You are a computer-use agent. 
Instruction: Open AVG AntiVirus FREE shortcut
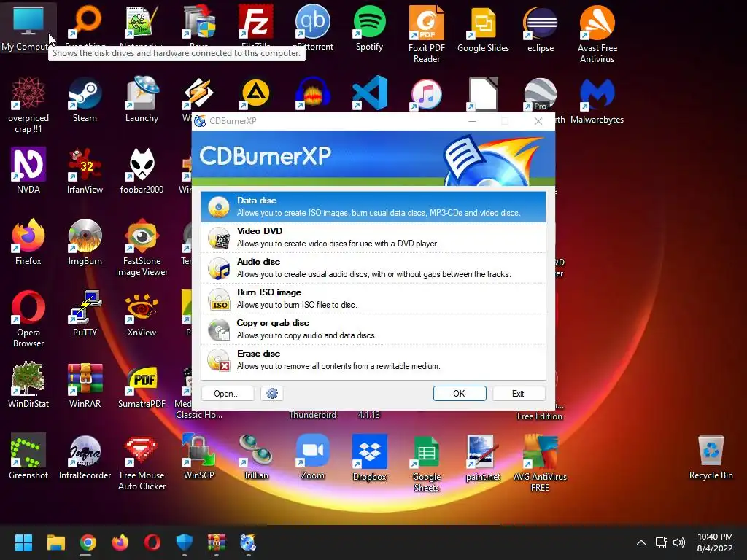pyautogui.click(x=540, y=463)
